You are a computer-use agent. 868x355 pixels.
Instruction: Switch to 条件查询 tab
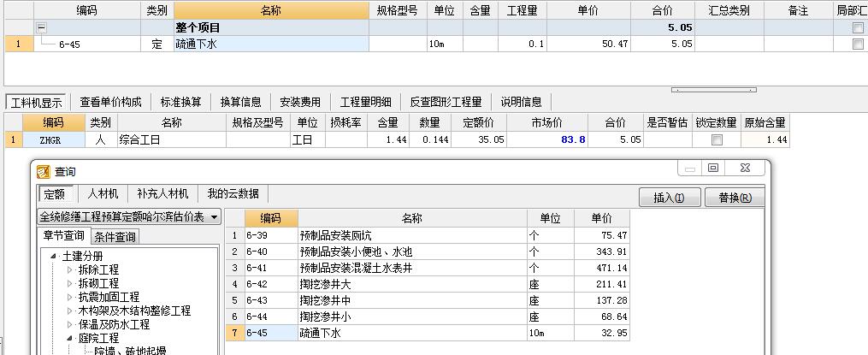pyautogui.click(x=115, y=237)
